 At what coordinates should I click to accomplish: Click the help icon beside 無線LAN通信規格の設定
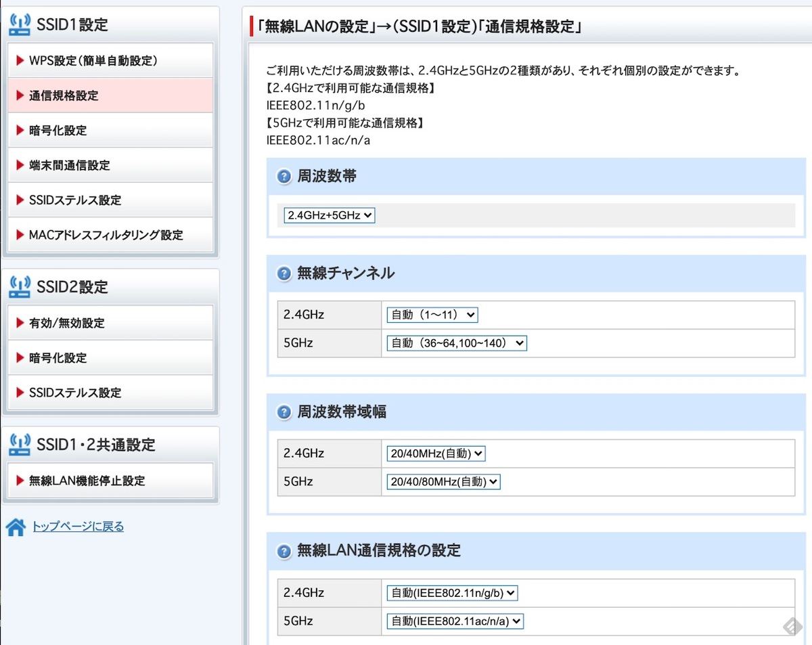click(284, 551)
